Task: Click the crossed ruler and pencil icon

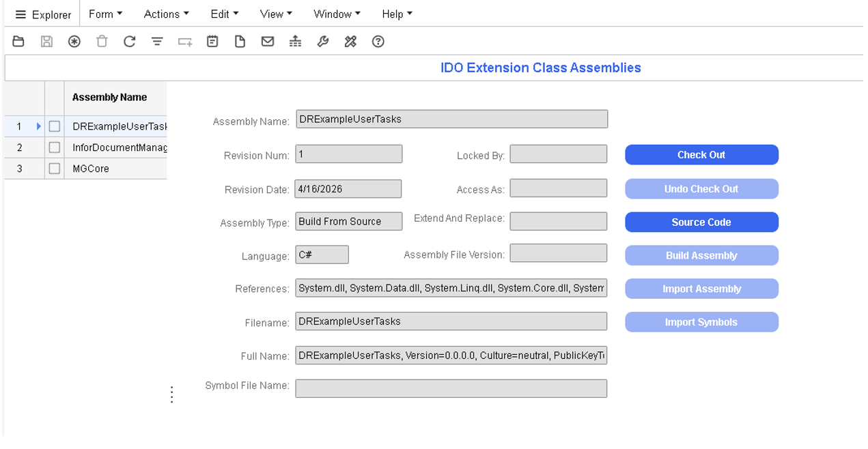Action: pyautogui.click(x=350, y=42)
